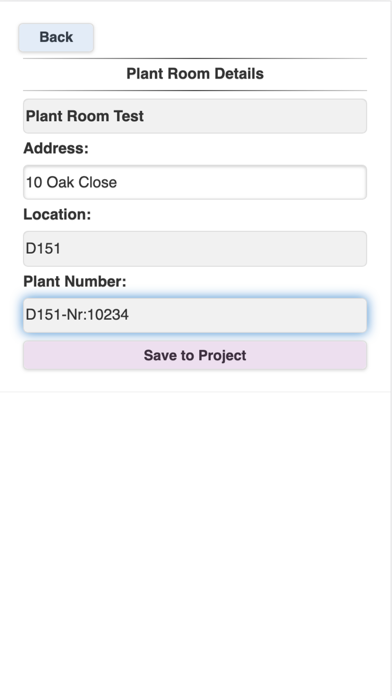This screenshot has height=696, width=392.
Task: Focus the Address input containing 10 Oak Close
Action: coord(195,182)
